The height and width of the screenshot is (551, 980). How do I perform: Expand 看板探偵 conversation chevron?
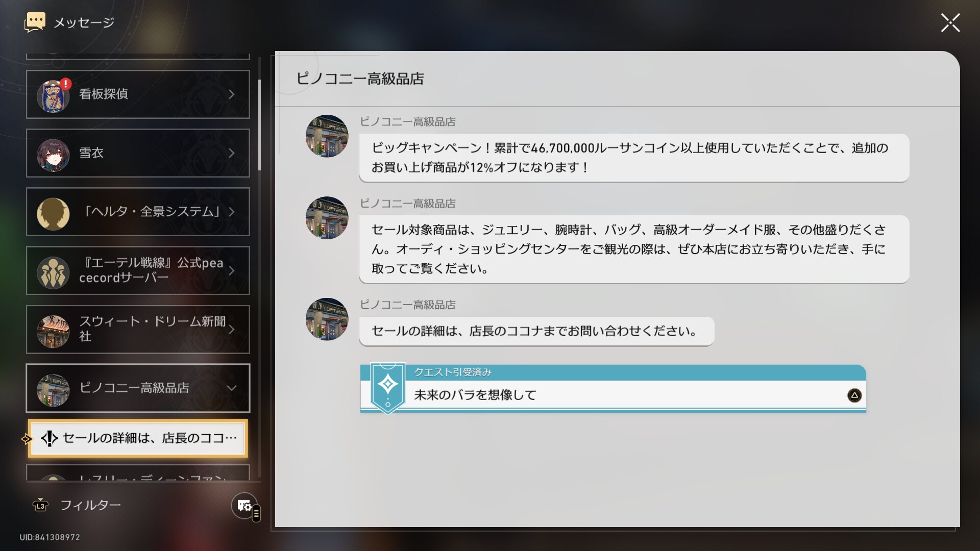point(231,94)
